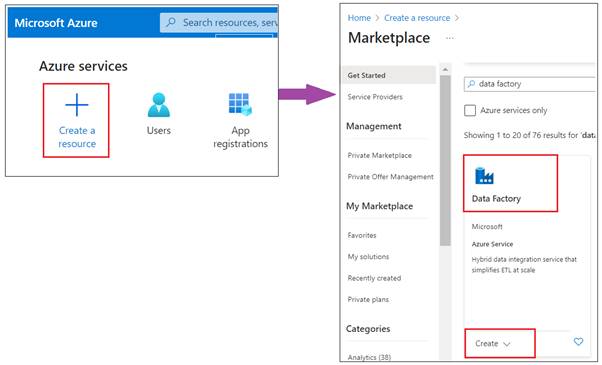Select Get Started in Marketplace menu

point(389,75)
